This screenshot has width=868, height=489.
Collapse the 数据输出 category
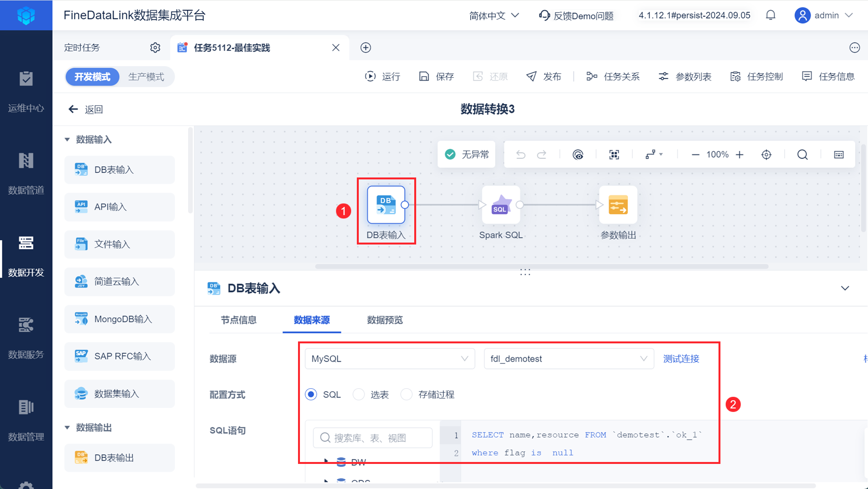pos(67,428)
